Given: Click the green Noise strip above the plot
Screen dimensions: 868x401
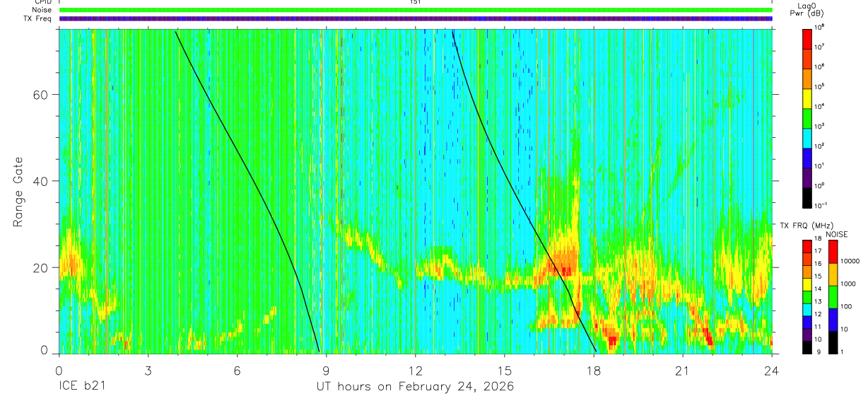Looking at the screenshot, I should point(416,10).
